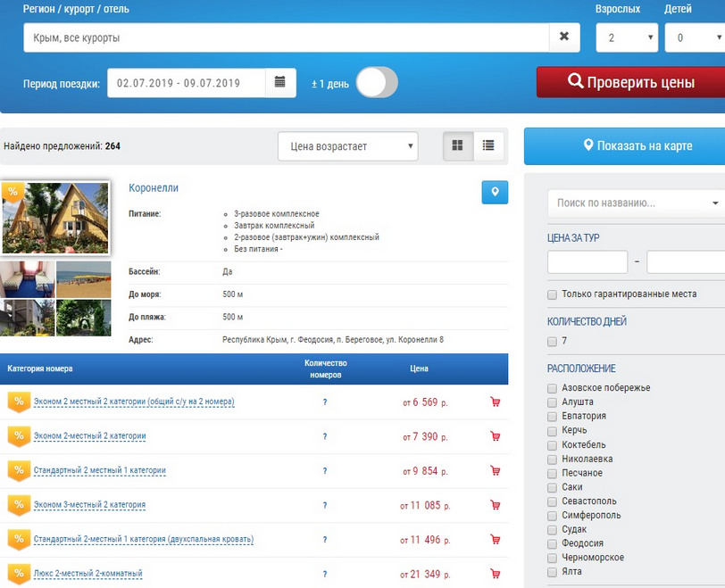Click the Показать на карте button

(x=625, y=146)
